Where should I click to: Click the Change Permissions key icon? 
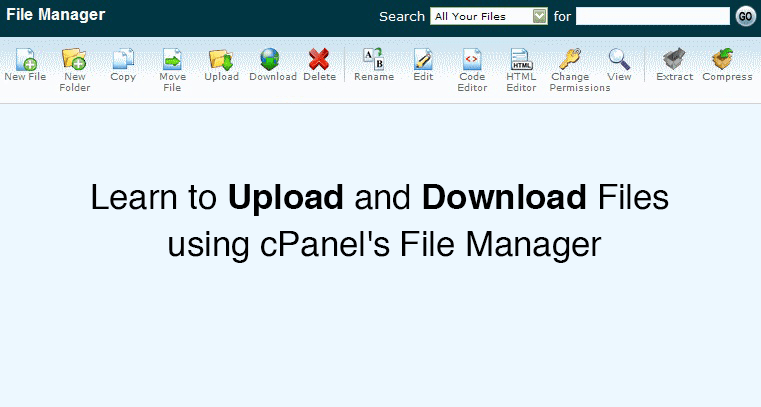point(570,60)
